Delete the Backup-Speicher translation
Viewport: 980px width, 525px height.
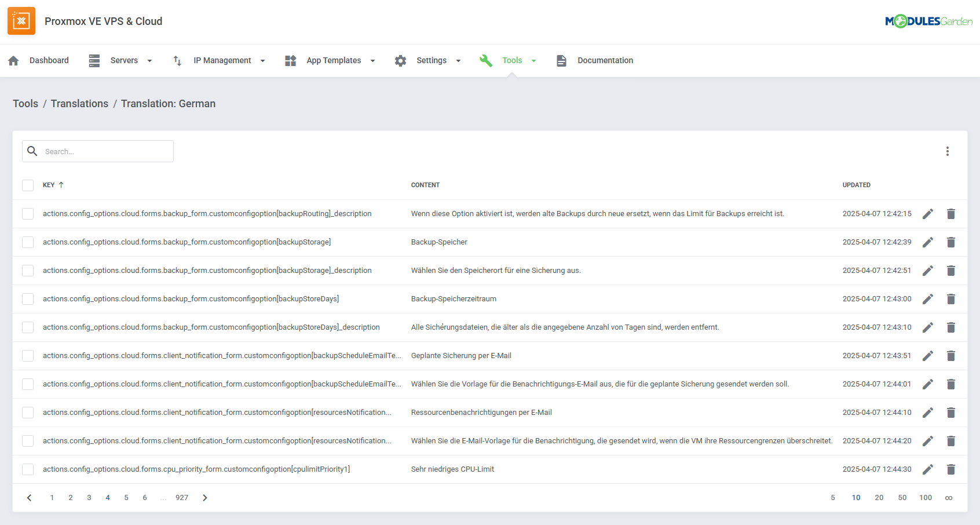click(951, 242)
